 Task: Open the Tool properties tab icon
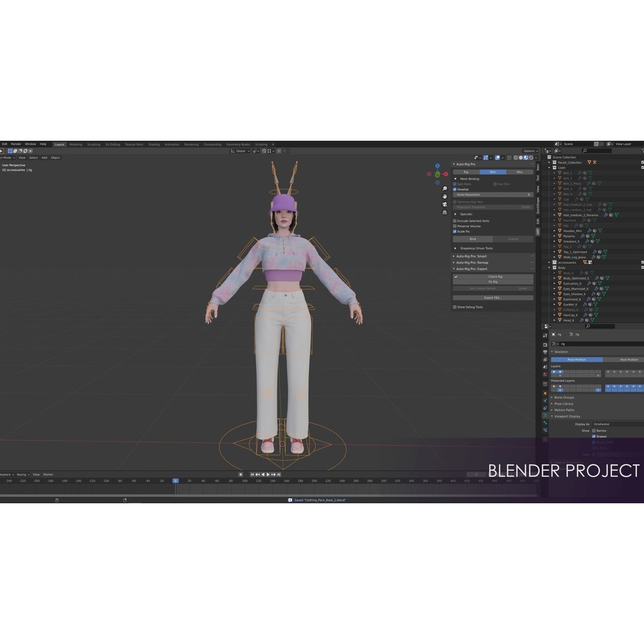pyautogui.click(x=545, y=336)
